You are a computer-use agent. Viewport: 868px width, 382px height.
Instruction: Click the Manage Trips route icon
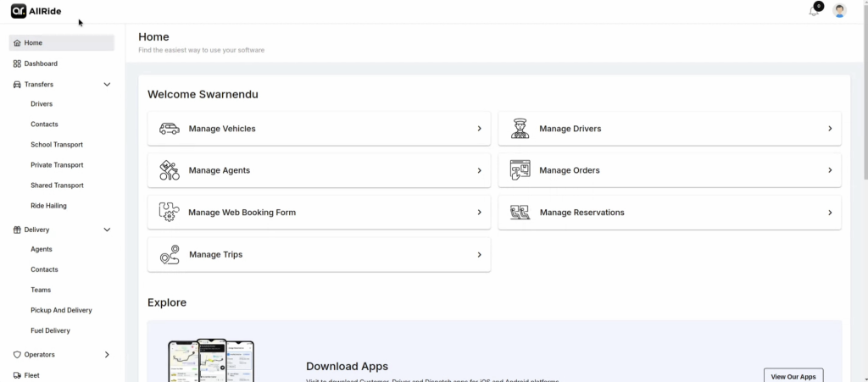point(170,254)
